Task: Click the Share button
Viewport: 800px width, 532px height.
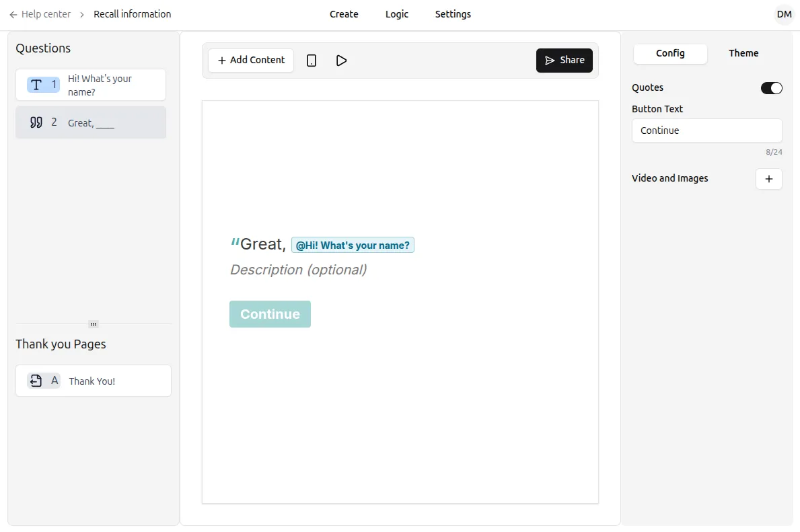Action: click(x=564, y=61)
